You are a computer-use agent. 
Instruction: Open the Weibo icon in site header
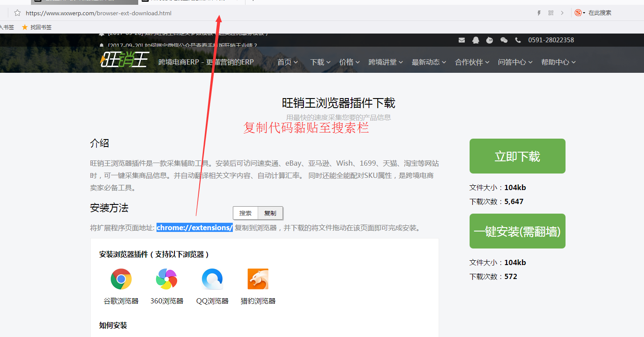pos(490,40)
